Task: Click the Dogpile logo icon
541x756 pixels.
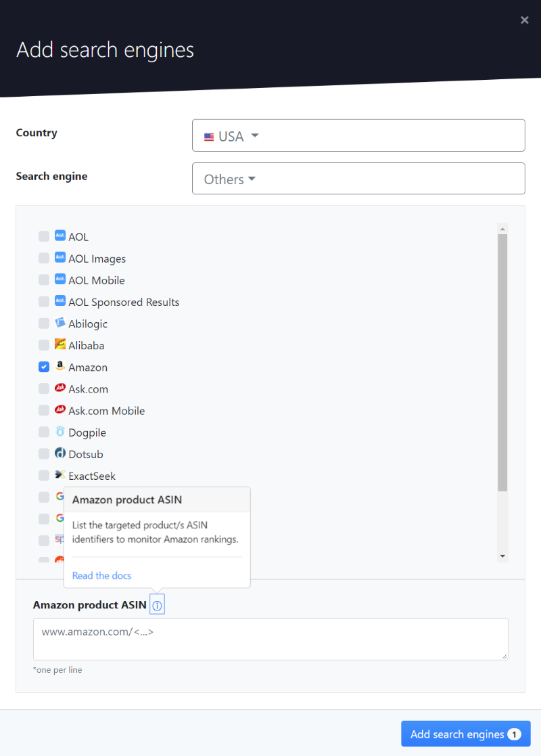Action: coord(60,431)
